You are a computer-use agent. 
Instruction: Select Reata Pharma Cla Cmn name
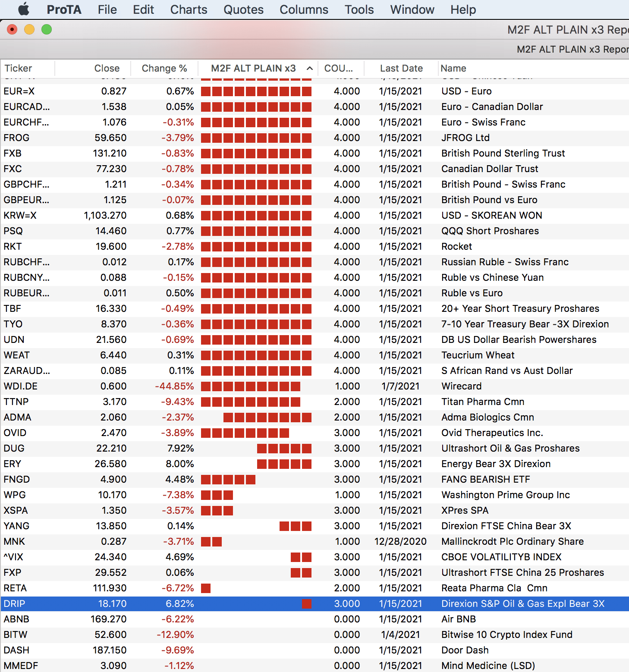click(494, 588)
